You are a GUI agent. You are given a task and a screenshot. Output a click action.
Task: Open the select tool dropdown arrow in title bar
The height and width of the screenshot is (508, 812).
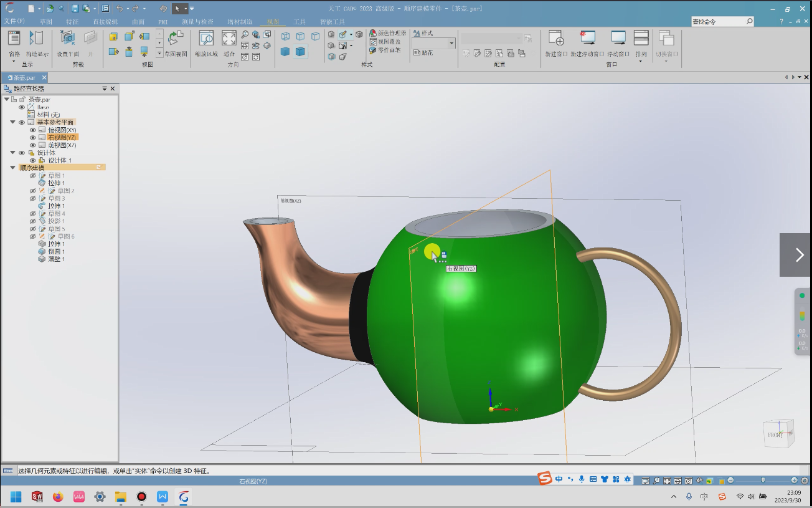coord(185,9)
